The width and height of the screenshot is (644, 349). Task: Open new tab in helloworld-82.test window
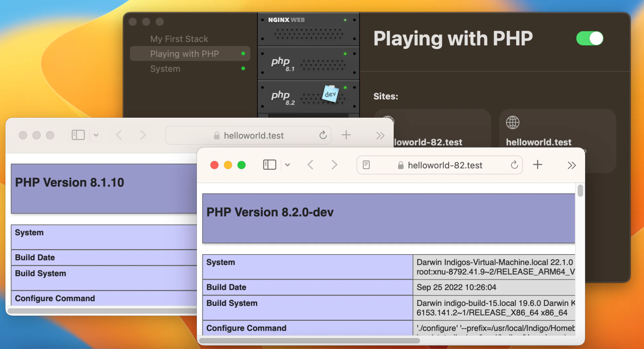coord(537,165)
